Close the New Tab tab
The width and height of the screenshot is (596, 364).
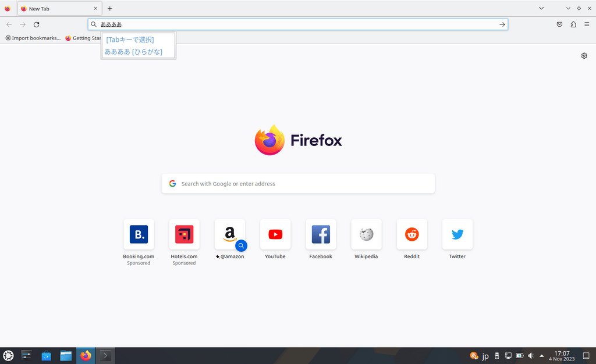(95, 8)
